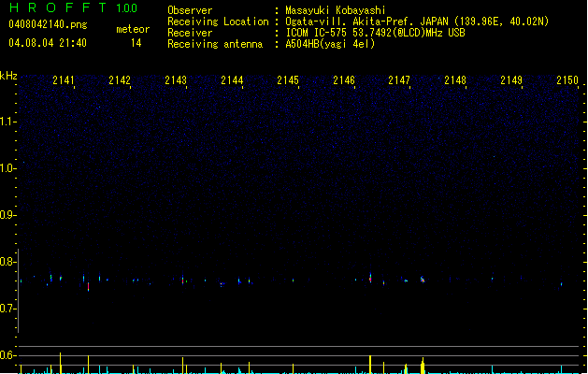The image size is (588, 374).
Task: Click the 2150 time marker
Action: click(x=567, y=80)
